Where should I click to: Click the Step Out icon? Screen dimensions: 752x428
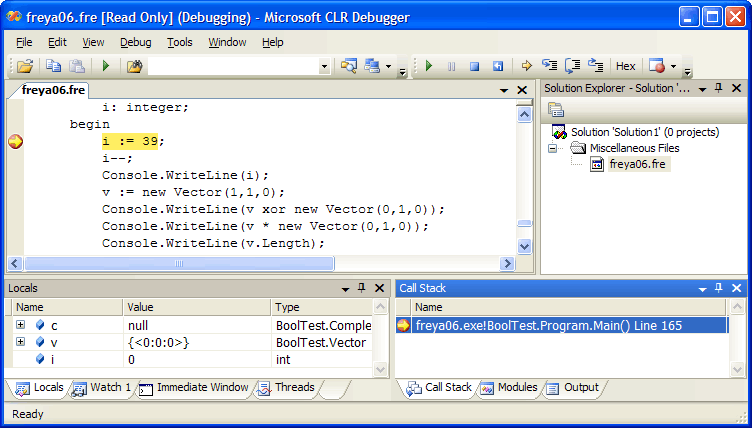point(596,66)
